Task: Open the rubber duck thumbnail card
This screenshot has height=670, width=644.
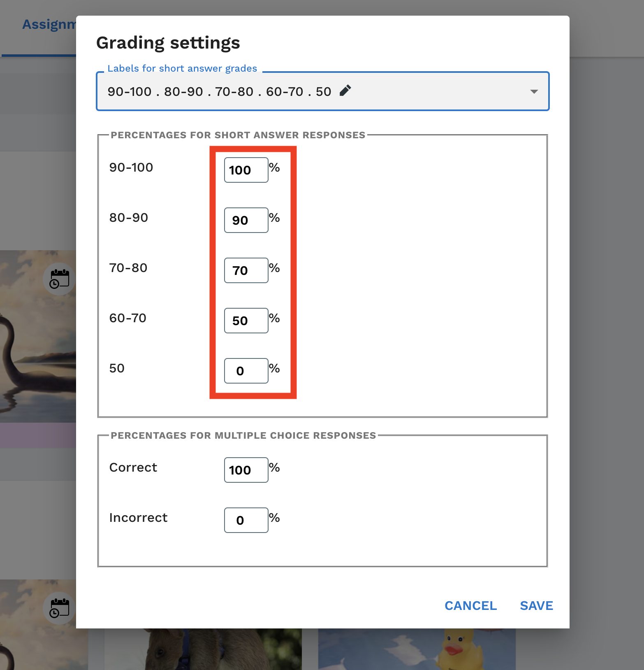Action: [x=417, y=649]
